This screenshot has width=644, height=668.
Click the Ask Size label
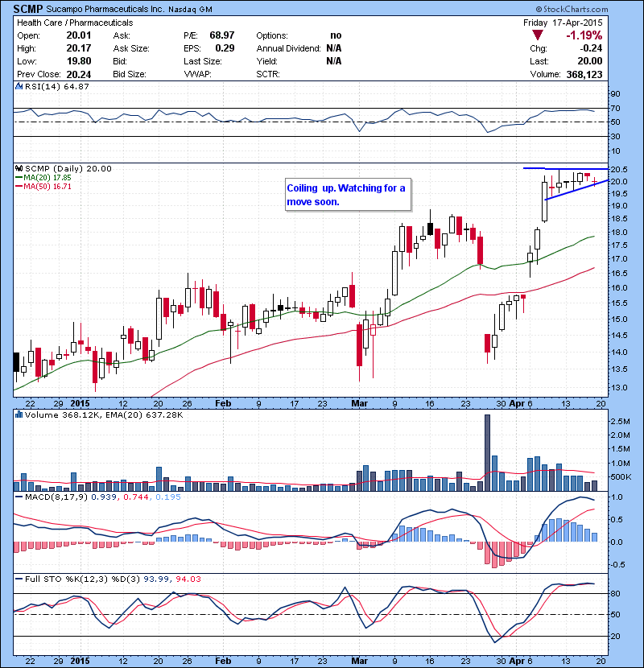point(131,48)
